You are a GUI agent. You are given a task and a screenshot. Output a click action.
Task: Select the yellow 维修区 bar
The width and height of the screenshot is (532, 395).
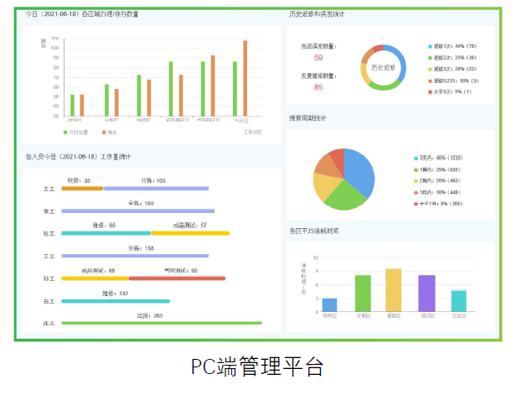[394, 289]
